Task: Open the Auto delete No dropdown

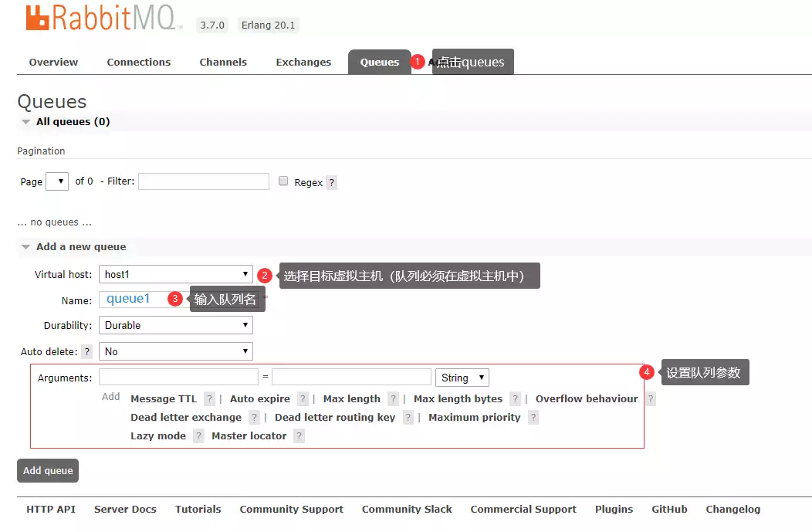Action: [x=175, y=351]
